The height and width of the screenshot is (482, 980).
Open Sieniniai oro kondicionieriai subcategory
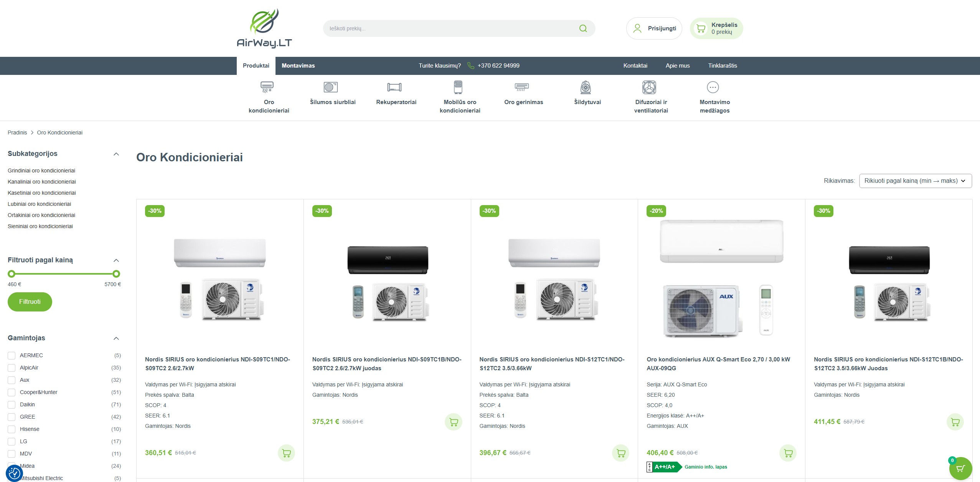tap(40, 226)
